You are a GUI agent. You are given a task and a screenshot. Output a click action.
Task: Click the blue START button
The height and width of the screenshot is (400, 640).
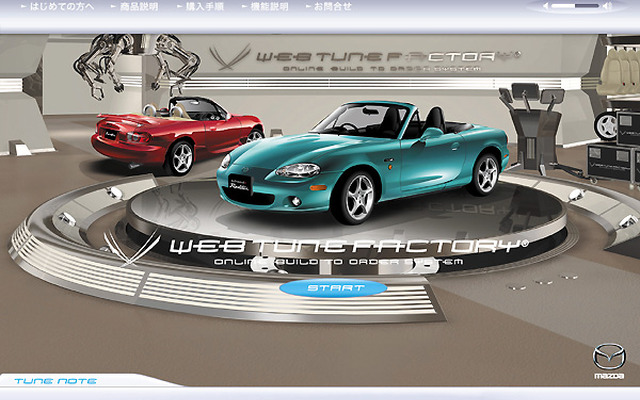tap(333, 288)
